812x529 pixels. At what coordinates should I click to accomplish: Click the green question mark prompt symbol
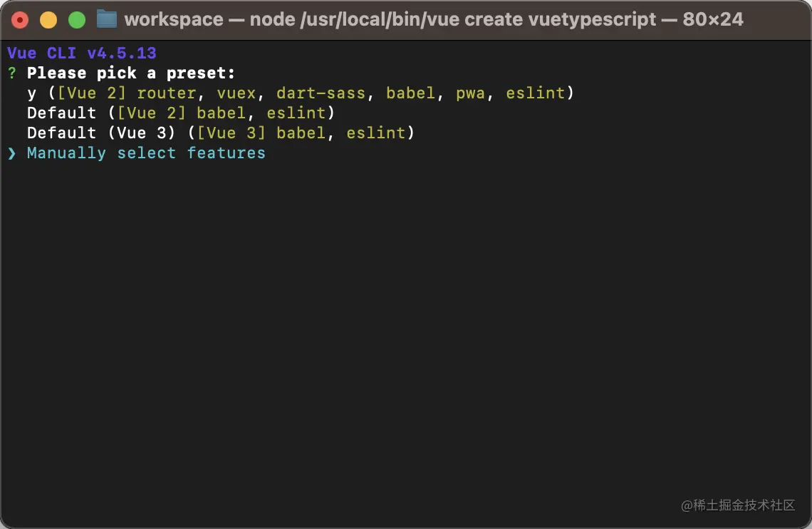(x=12, y=73)
